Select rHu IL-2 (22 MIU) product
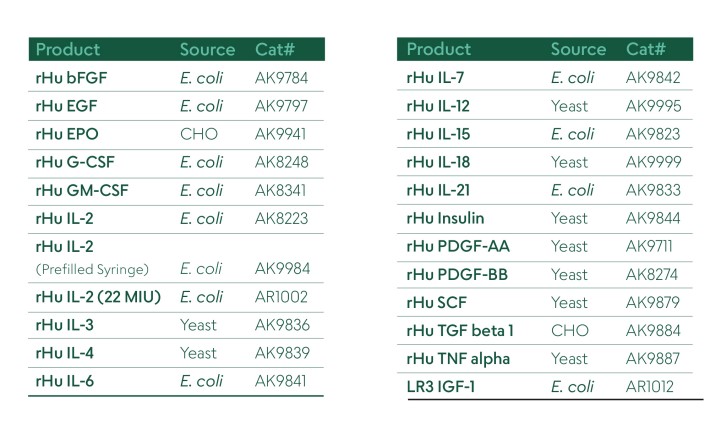 coord(97,297)
